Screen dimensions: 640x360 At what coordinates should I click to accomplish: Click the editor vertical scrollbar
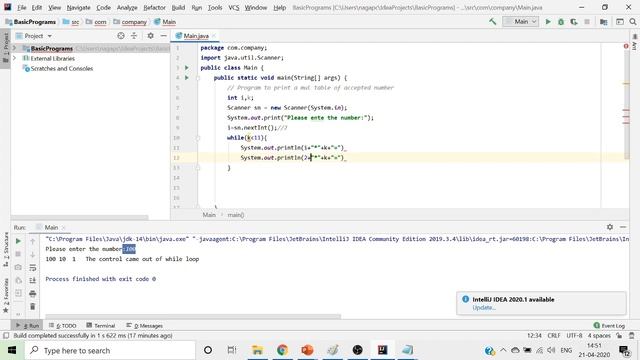tap(626, 100)
